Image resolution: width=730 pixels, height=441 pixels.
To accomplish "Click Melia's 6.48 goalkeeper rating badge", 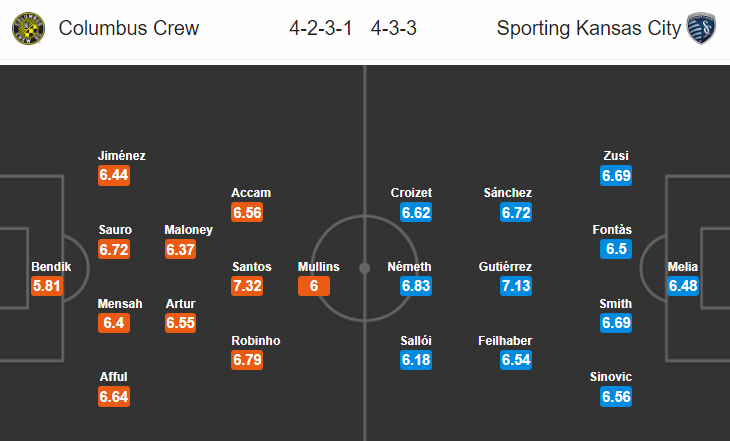I will [683, 286].
